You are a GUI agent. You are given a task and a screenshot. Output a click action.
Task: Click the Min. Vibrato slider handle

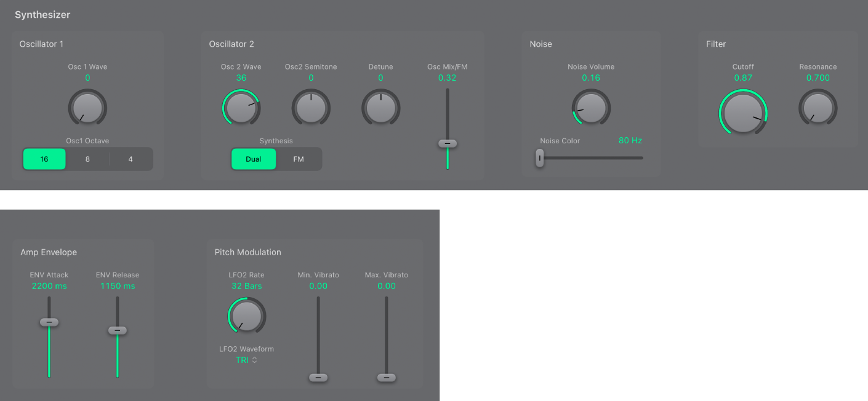[318, 377]
